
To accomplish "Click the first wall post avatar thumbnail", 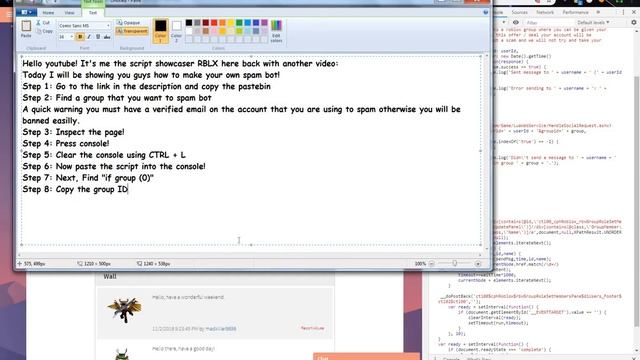I will coord(124,310).
